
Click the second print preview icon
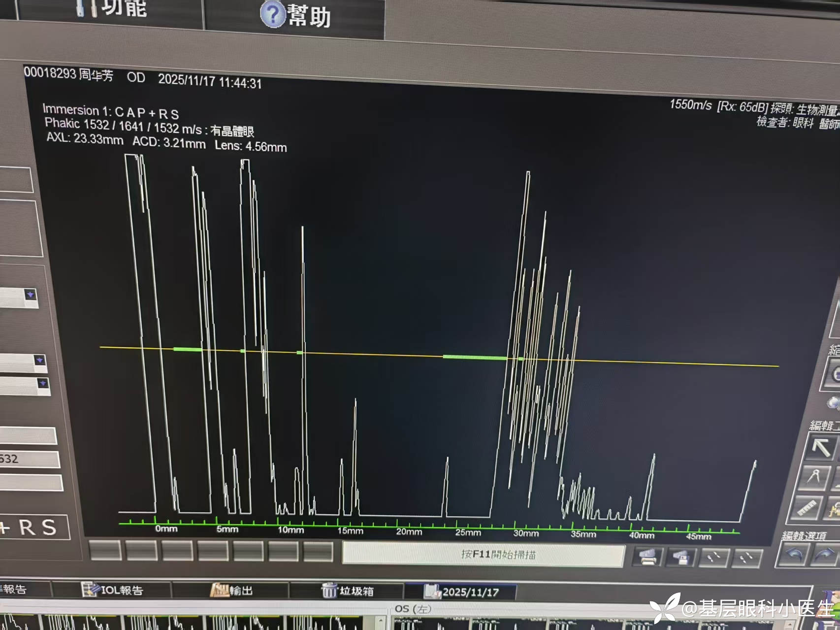tap(679, 558)
